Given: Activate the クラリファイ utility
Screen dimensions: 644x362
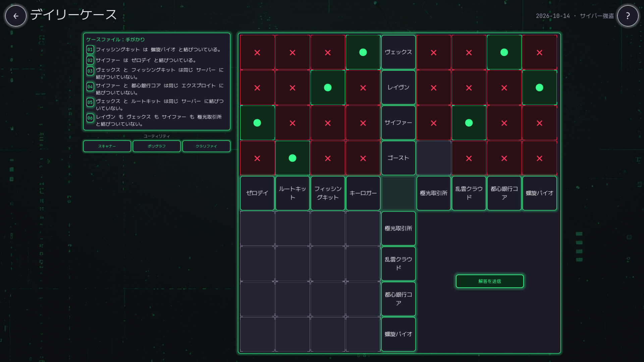Looking at the screenshot, I should click(206, 146).
